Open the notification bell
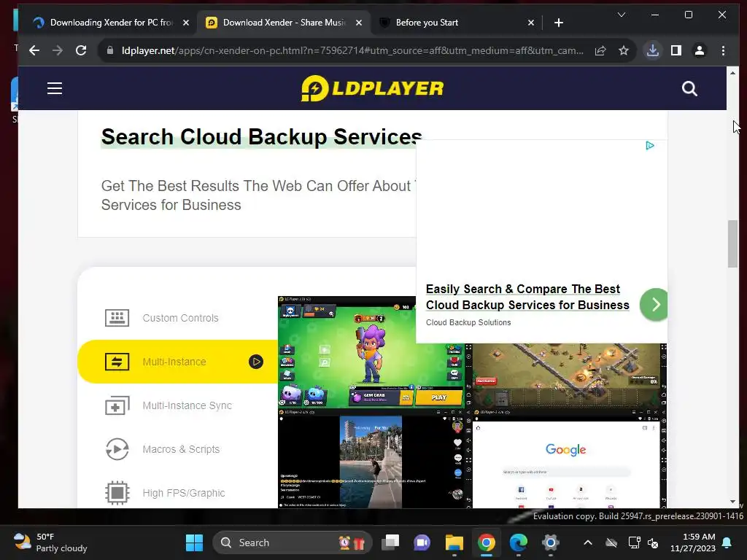The width and height of the screenshot is (747, 560). pos(727,542)
